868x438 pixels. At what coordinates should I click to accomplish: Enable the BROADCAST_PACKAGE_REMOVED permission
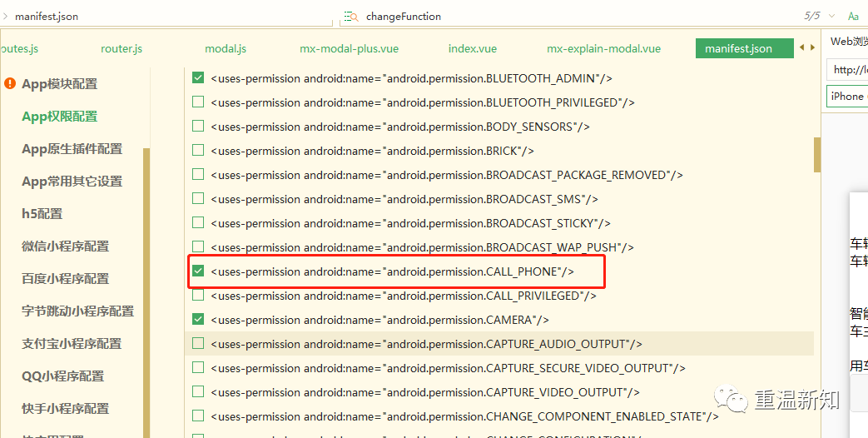(x=197, y=174)
